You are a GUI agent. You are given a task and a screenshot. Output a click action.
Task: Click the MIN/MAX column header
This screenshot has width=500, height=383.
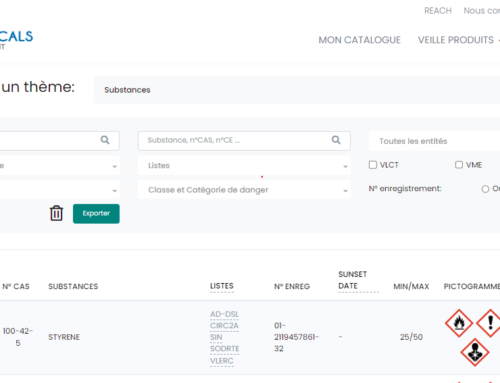(x=411, y=286)
